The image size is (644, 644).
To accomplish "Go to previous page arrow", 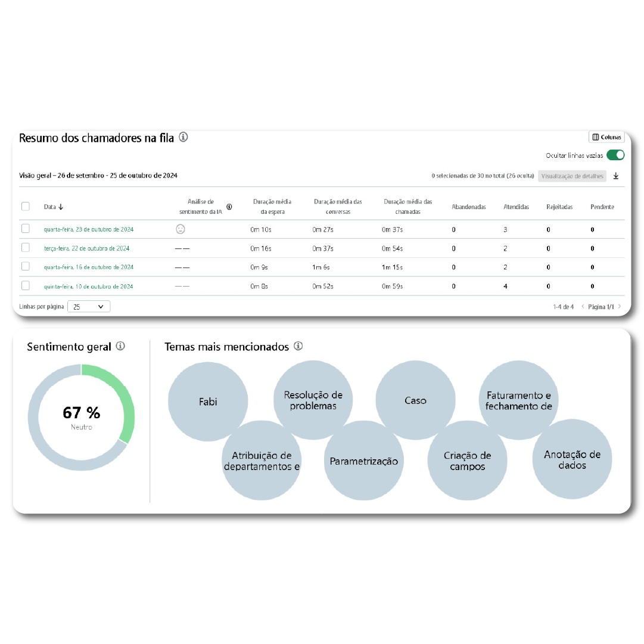I will 583,307.
